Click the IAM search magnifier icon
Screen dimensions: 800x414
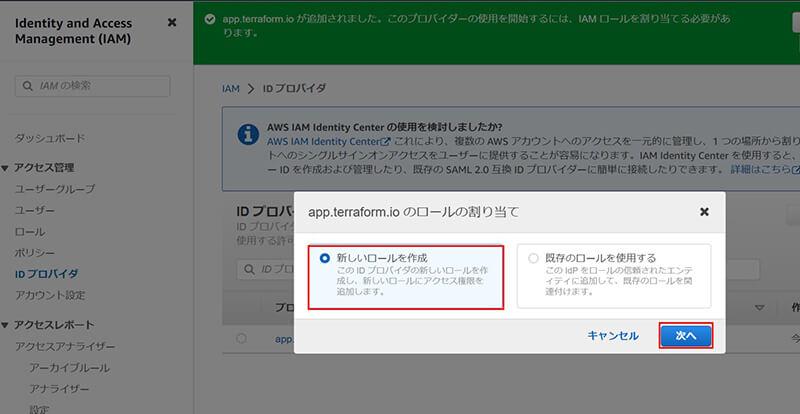pos(28,86)
